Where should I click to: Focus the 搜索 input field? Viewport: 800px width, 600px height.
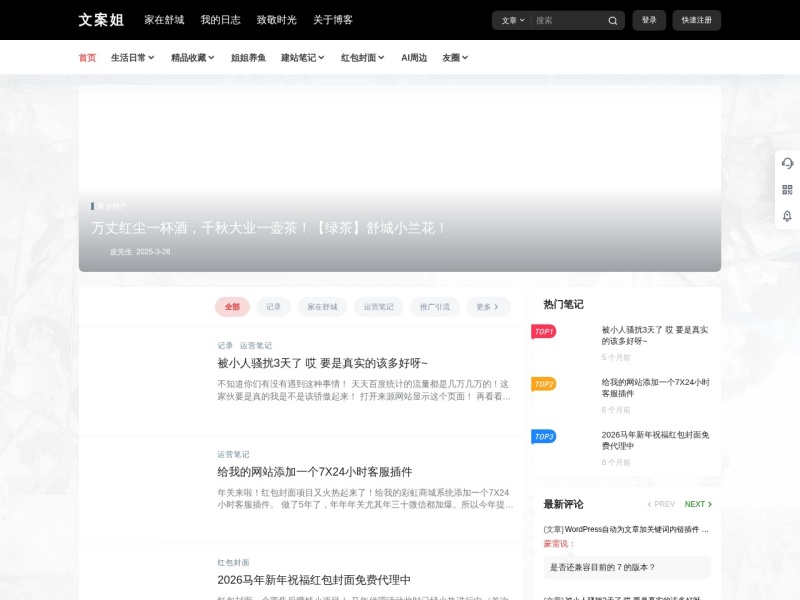click(x=567, y=20)
